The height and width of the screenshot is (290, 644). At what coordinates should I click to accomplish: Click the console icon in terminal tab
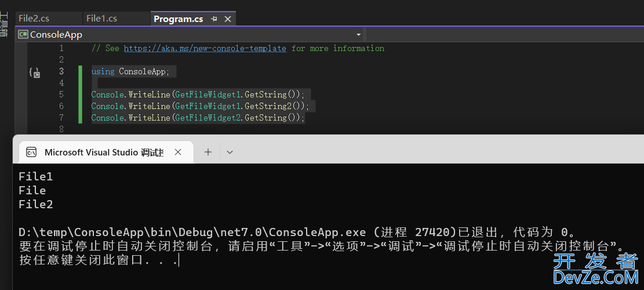coord(31,153)
